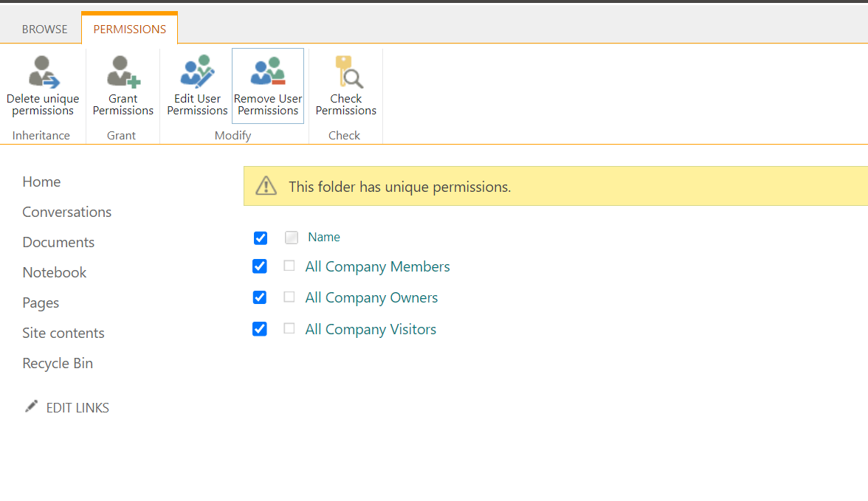Select the Edit User Permissions icon
Image resolution: width=868 pixels, height=501 pixels.
point(197,72)
